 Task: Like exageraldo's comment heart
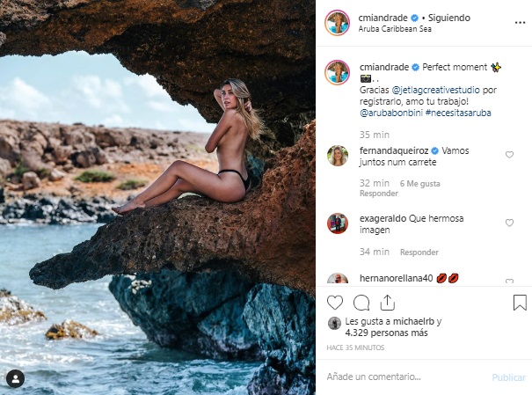(x=509, y=223)
